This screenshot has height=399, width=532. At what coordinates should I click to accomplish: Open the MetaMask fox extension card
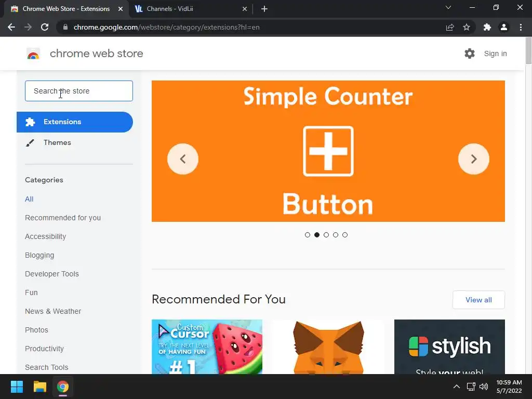328,347
